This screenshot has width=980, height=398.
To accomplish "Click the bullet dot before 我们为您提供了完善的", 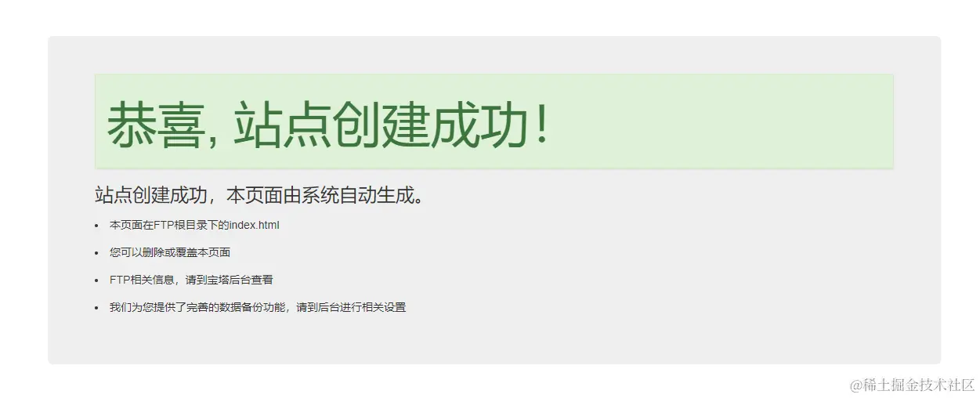I will tap(96, 308).
